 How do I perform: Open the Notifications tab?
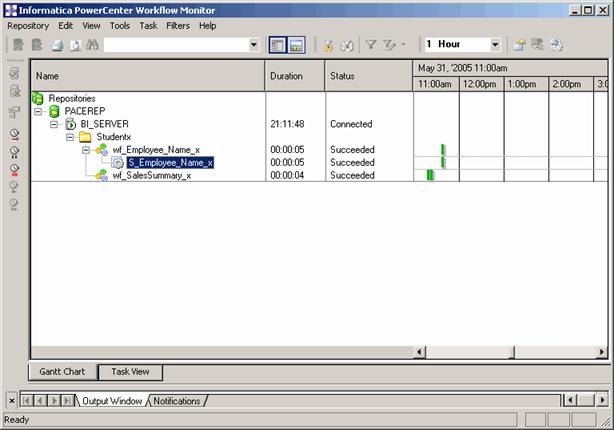[x=177, y=401]
